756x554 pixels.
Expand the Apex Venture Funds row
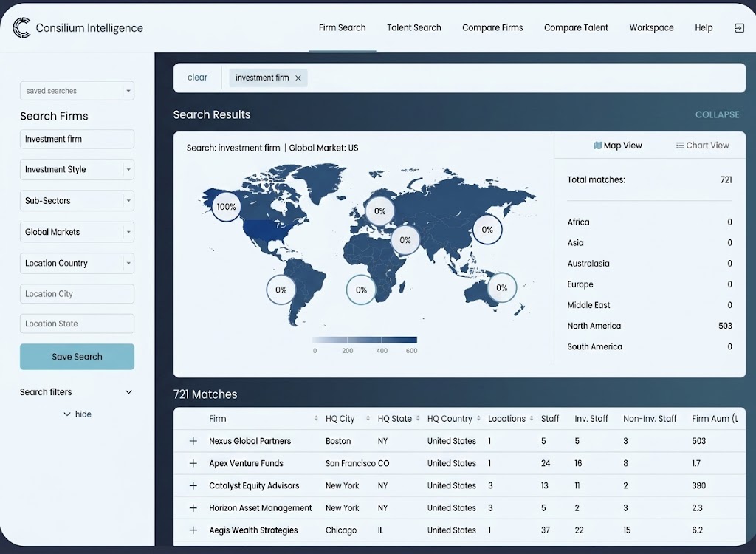(x=193, y=463)
